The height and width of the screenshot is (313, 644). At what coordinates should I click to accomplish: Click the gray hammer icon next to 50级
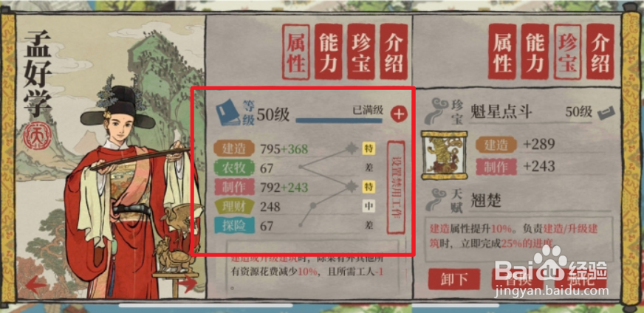coord(606,114)
